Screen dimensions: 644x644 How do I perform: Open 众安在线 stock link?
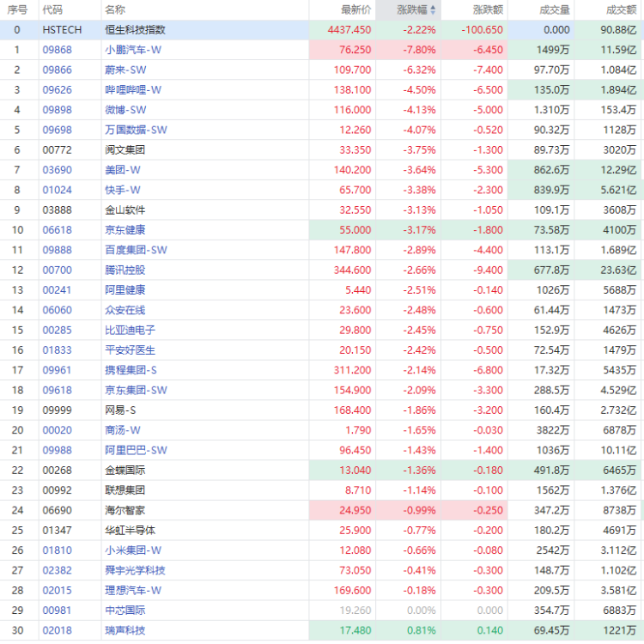(x=125, y=310)
